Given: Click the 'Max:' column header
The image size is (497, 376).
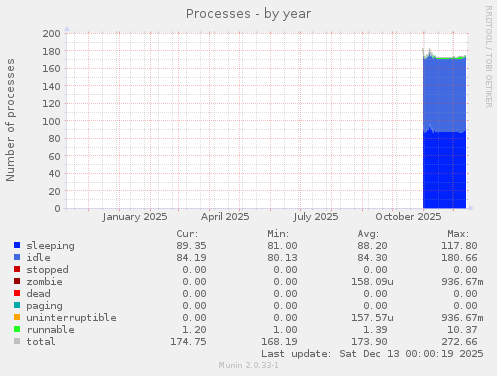Looking at the screenshot, I should pos(458,234).
